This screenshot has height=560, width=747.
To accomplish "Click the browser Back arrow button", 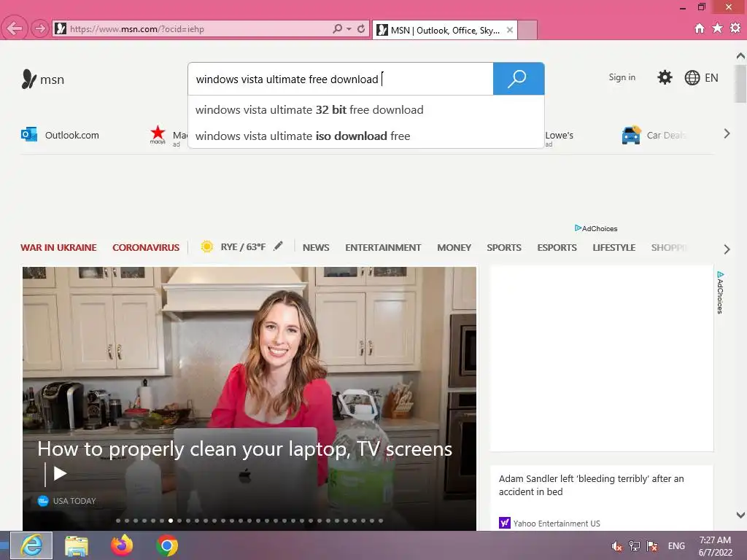I will pyautogui.click(x=15, y=28).
